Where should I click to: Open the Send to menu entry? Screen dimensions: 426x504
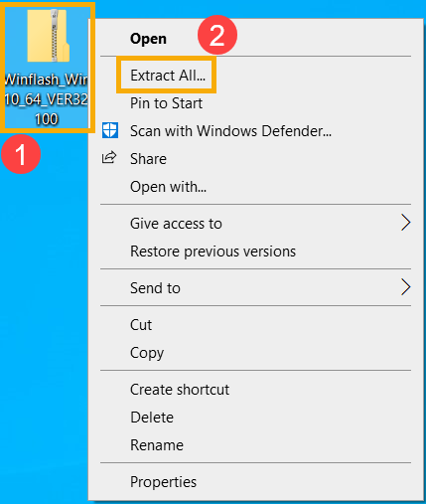click(x=155, y=288)
